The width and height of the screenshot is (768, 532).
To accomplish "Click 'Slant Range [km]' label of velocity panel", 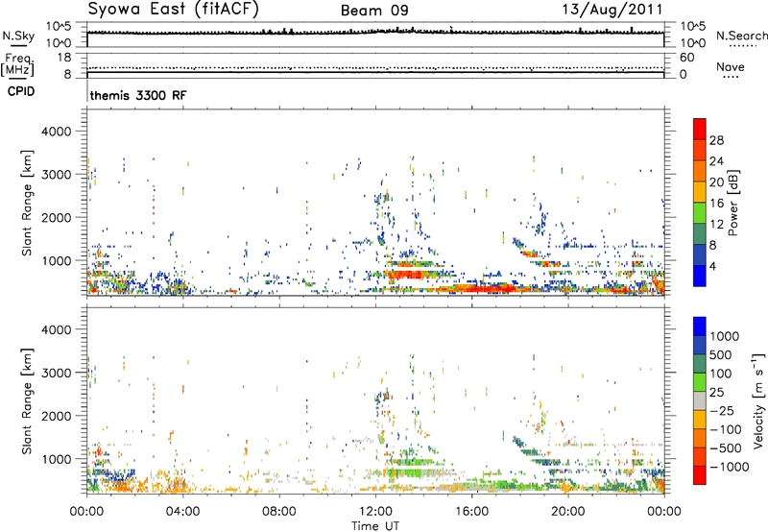I will [x=27, y=400].
